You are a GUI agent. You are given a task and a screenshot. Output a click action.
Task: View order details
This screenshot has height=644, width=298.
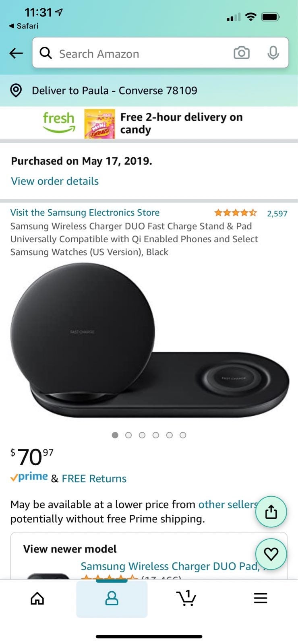coord(55,181)
